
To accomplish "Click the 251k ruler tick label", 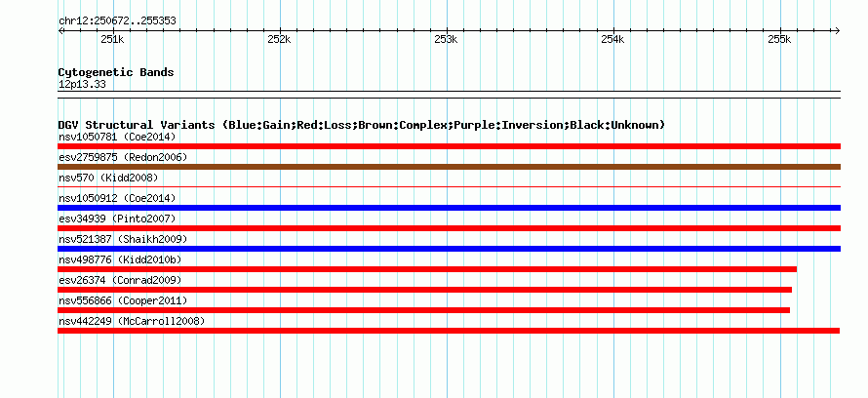I will pyautogui.click(x=112, y=40).
